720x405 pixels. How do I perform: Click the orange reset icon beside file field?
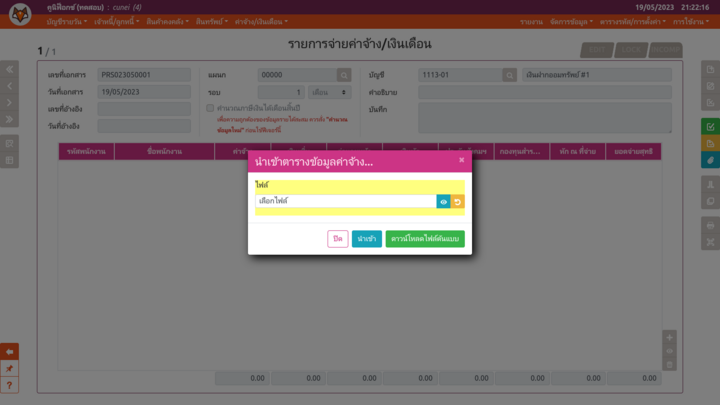pos(457,202)
